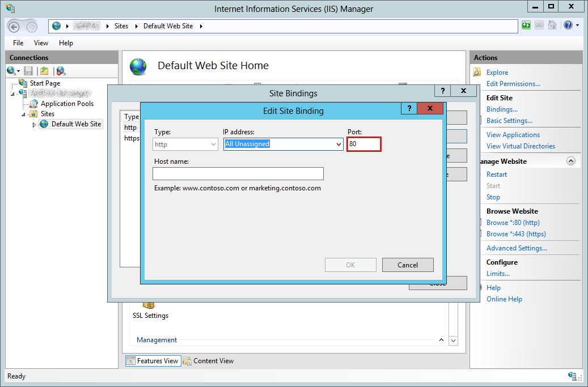The width and height of the screenshot is (588, 387).
Task: Click the back navigation arrow icon
Action: coord(15,27)
